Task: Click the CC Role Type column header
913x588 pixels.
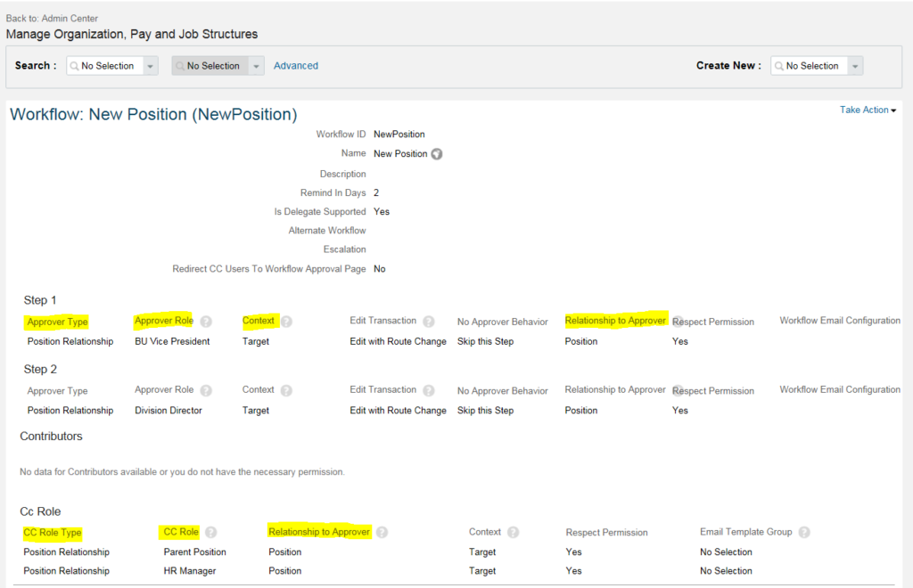Action: (x=53, y=533)
